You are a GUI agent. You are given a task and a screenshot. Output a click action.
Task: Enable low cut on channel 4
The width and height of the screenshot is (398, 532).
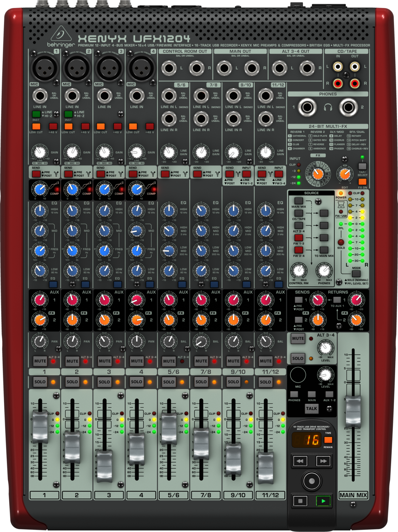[133, 126]
